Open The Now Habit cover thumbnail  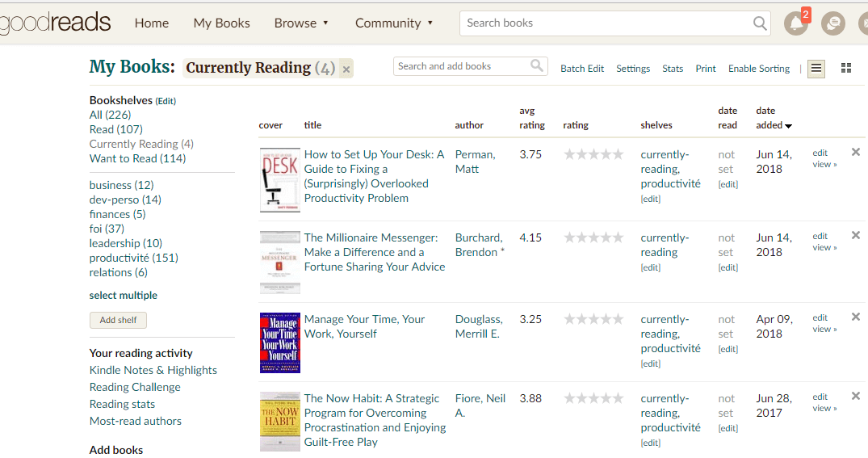[280, 422]
